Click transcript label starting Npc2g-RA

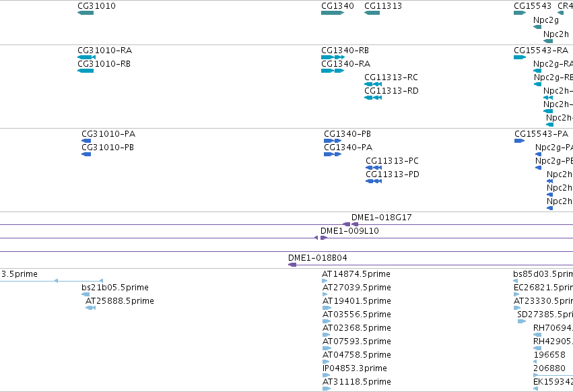click(553, 64)
